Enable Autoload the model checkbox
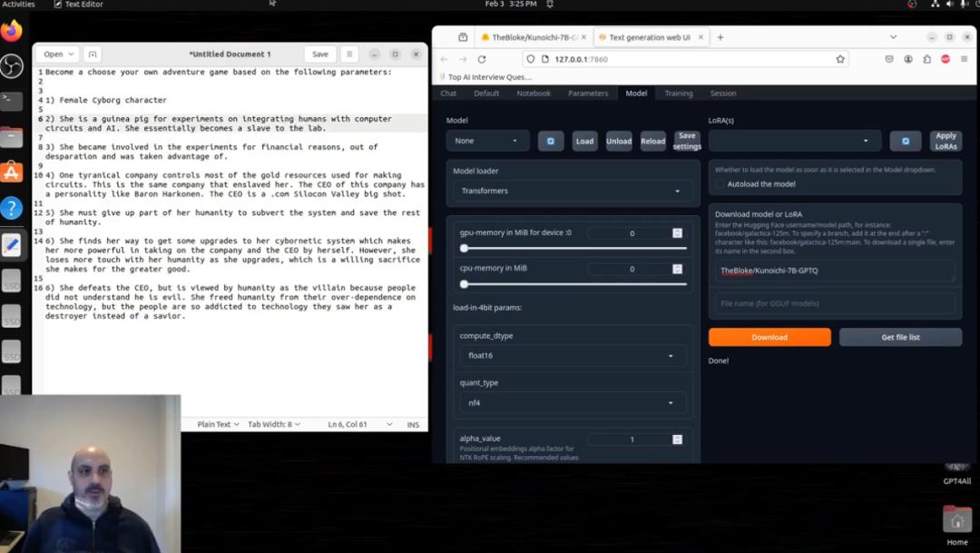Viewport: 980px width, 553px height. pyautogui.click(x=720, y=184)
